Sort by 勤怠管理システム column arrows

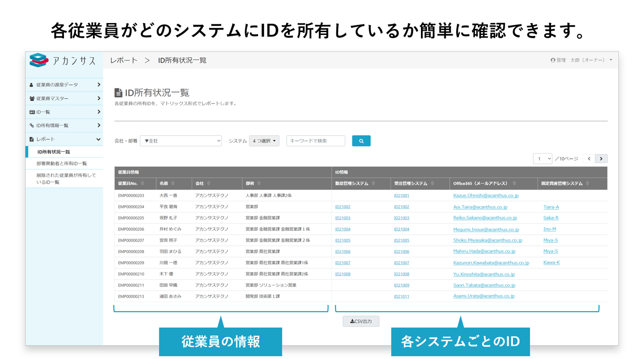[x=374, y=183]
